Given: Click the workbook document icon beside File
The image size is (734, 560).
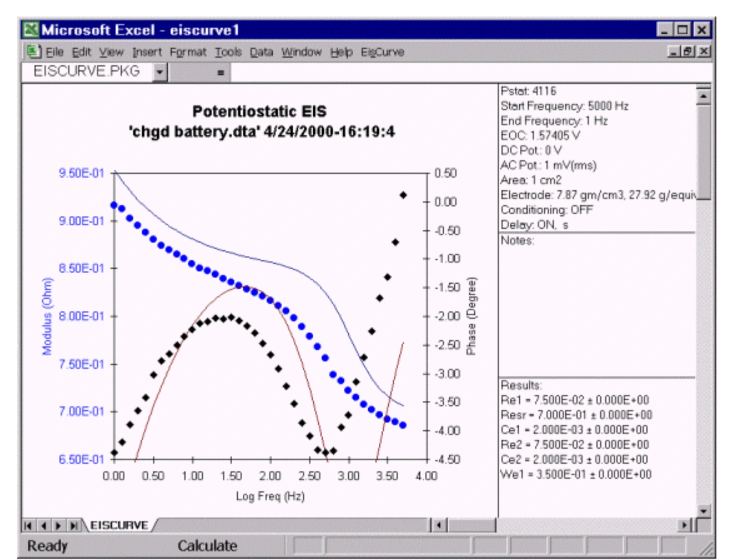Looking at the screenshot, I should [x=33, y=51].
